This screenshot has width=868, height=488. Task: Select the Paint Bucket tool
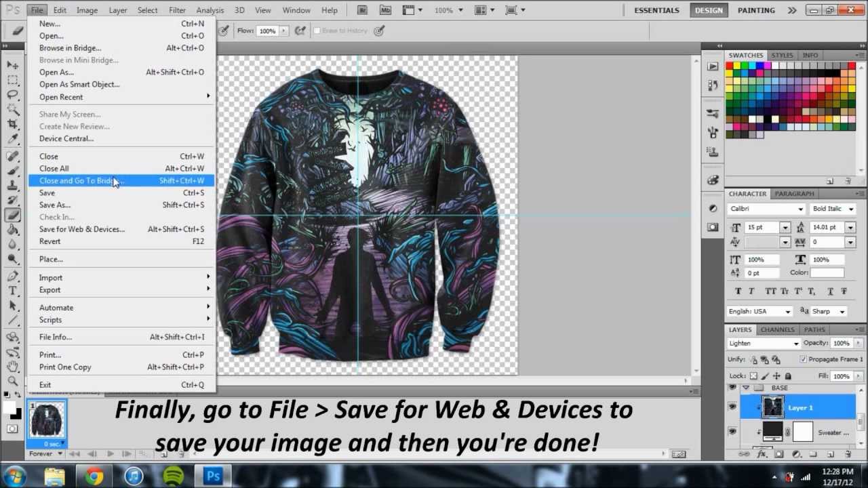tap(13, 230)
